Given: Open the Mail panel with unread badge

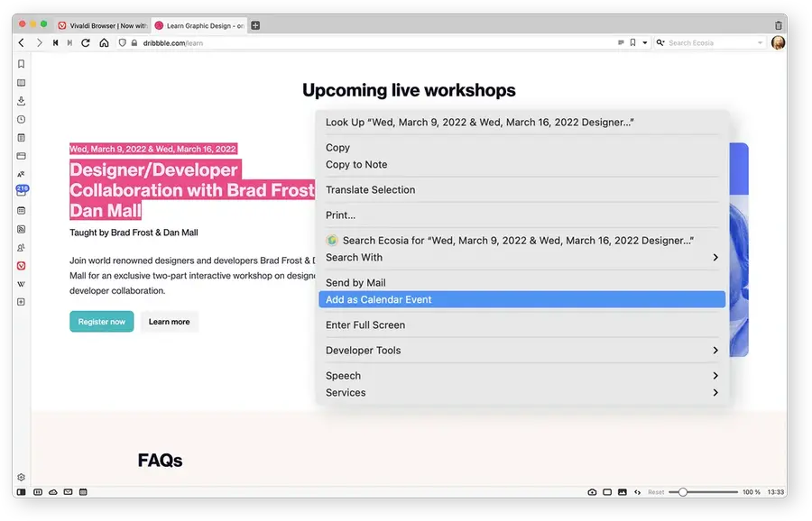Looking at the screenshot, I should pos(22,191).
